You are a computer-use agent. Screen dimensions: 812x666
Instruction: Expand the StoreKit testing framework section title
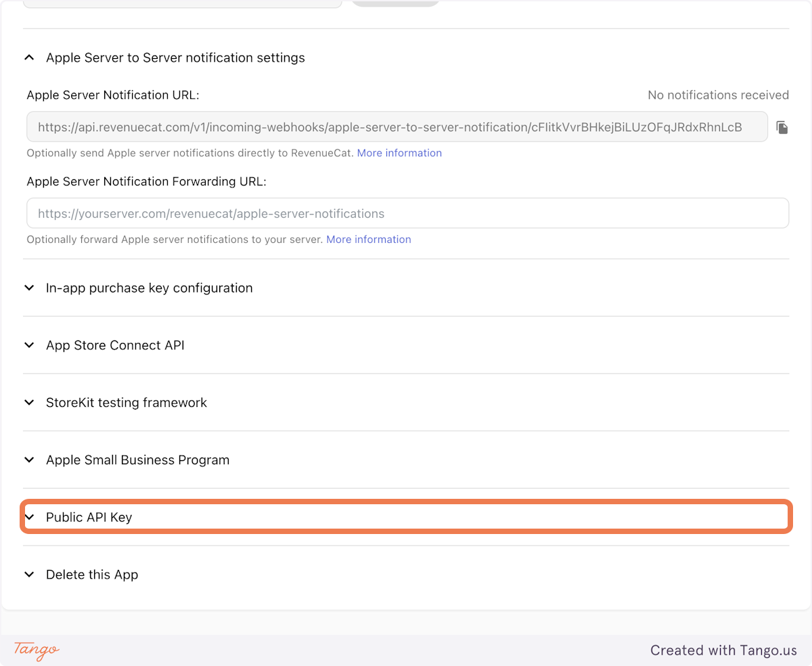[127, 403]
